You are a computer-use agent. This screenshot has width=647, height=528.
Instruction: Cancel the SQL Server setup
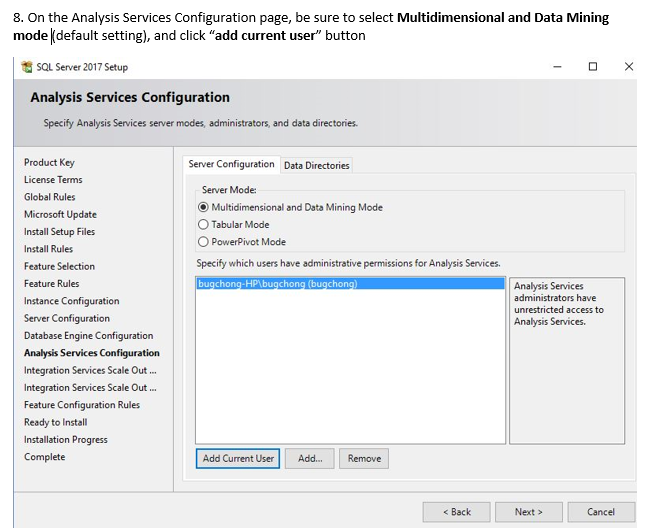601,512
